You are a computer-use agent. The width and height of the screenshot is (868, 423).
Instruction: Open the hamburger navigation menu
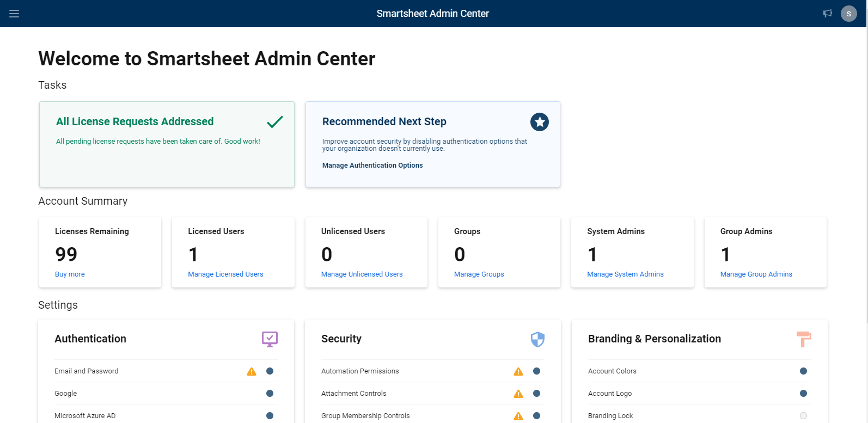[x=14, y=14]
